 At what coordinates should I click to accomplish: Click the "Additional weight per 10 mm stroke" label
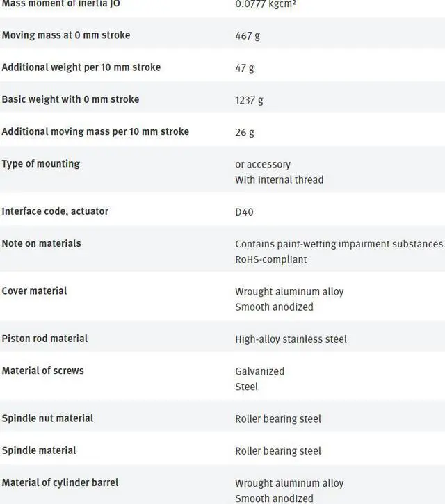[x=81, y=67]
